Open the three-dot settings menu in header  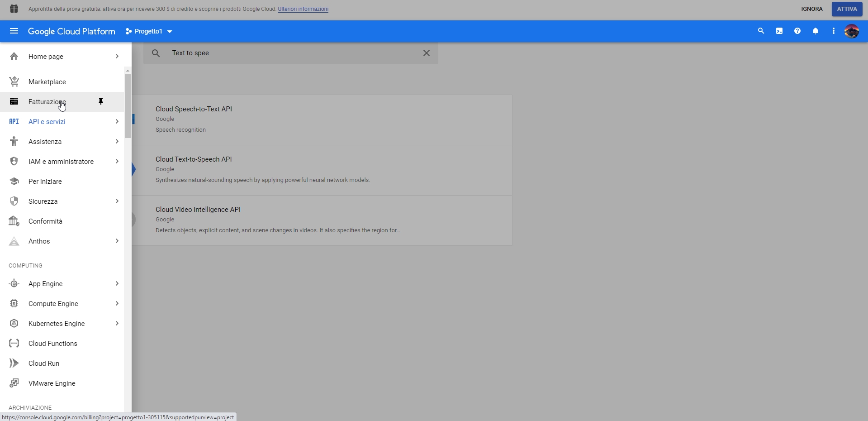834,31
